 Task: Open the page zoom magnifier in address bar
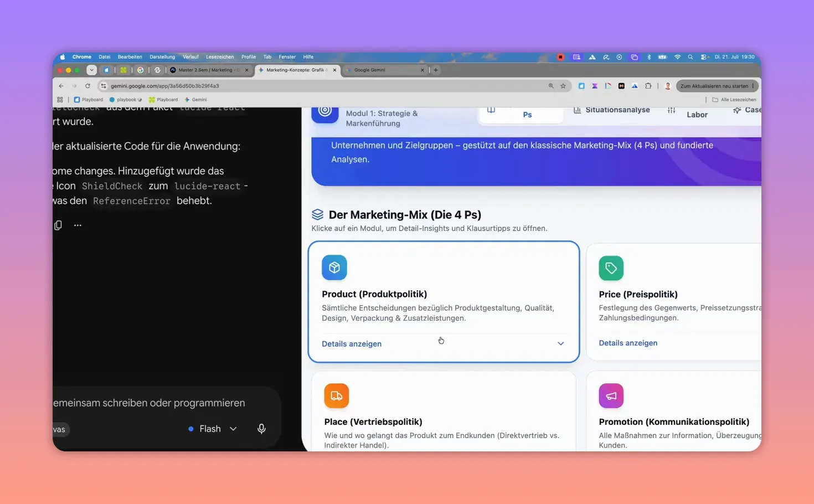coord(551,86)
